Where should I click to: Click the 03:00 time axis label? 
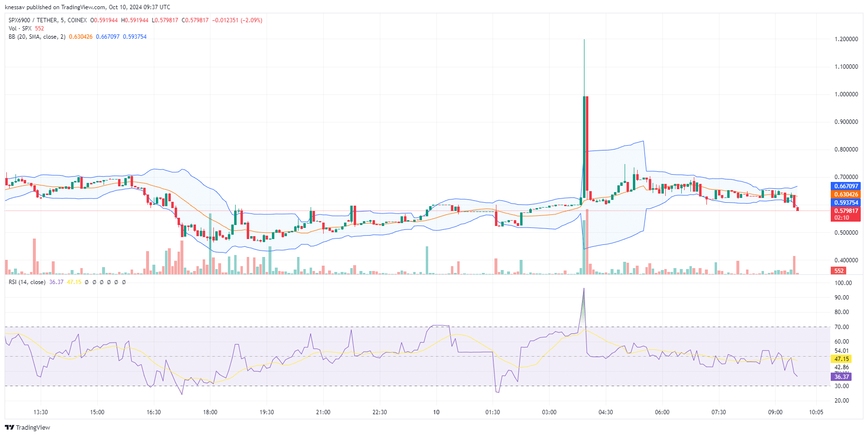point(549,412)
